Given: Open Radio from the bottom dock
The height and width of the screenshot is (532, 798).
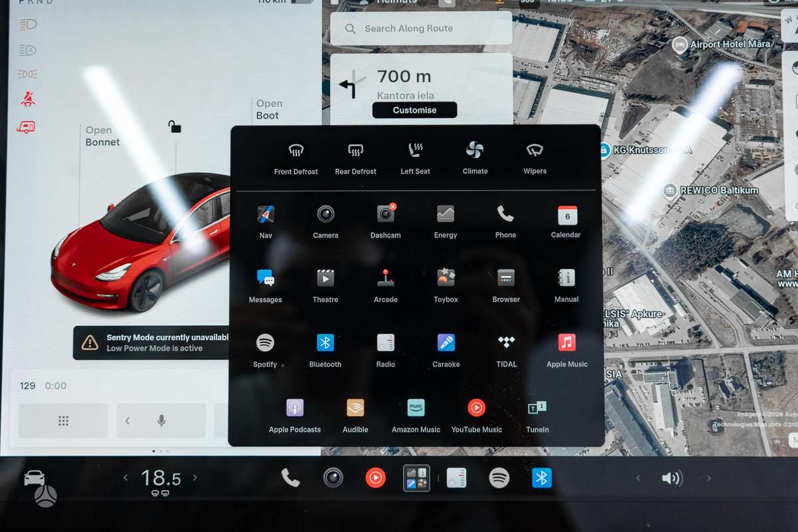Looking at the screenshot, I should [456, 477].
